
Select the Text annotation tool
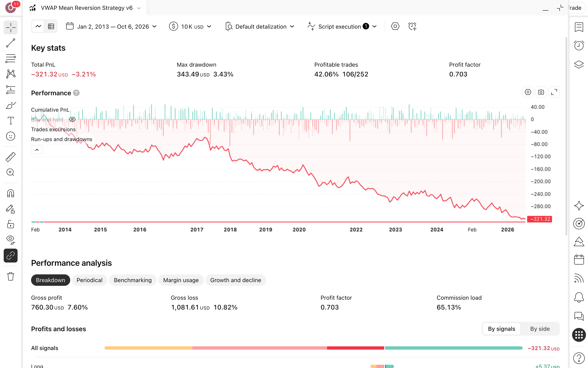[x=11, y=121]
